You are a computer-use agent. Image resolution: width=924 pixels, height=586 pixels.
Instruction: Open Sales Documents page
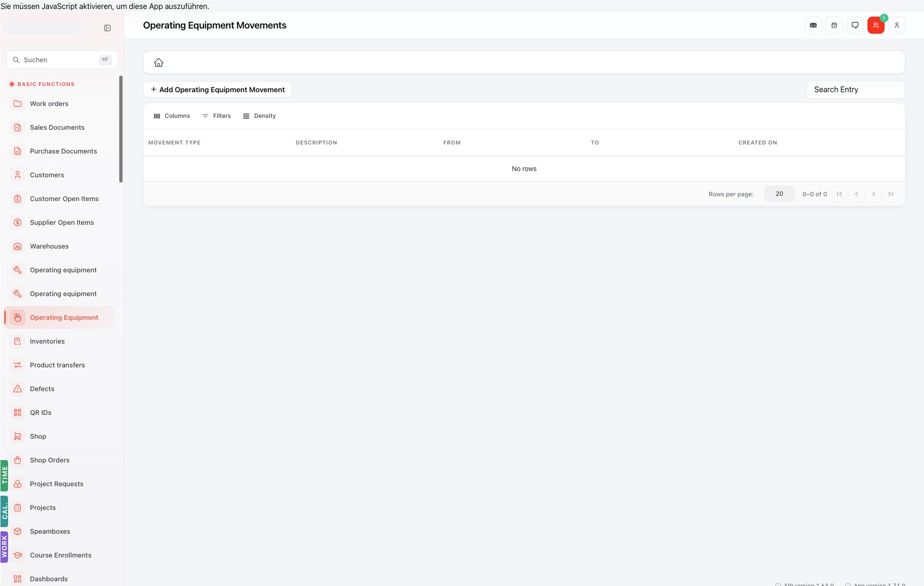(x=59, y=127)
